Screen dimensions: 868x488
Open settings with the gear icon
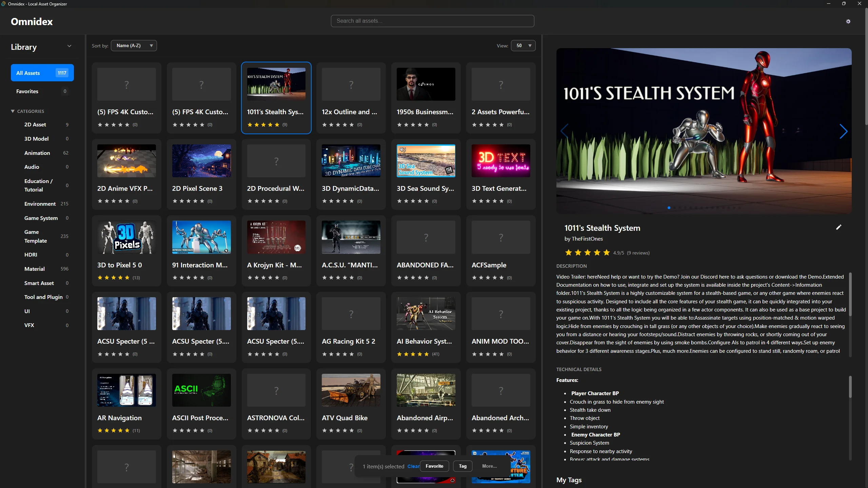848,21
